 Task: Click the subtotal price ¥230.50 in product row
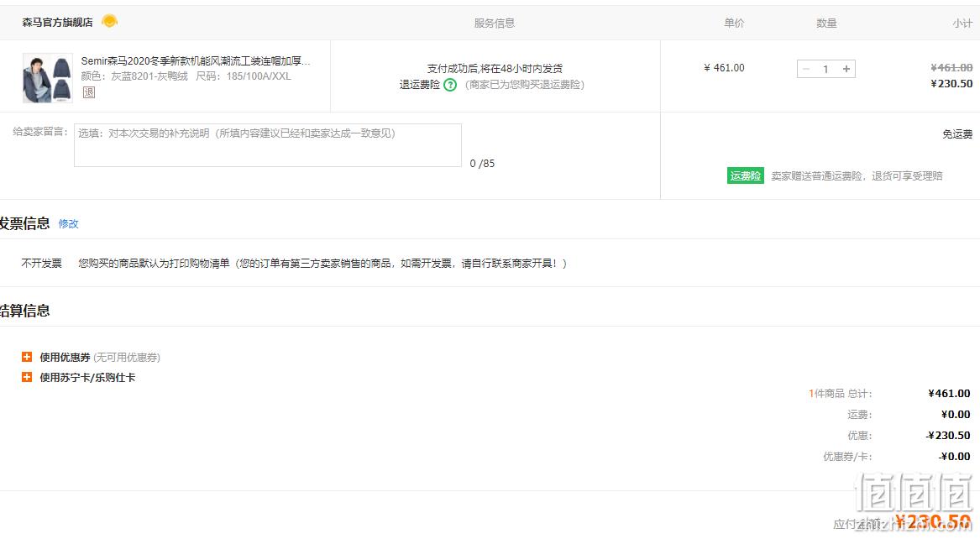click(x=951, y=84)
